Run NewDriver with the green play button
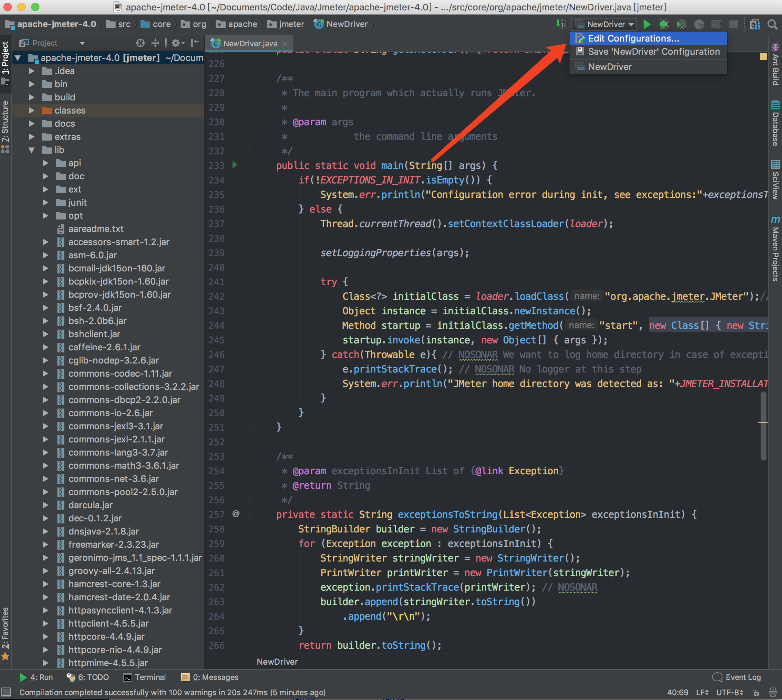The image size is (782, 700). [647, 24]
